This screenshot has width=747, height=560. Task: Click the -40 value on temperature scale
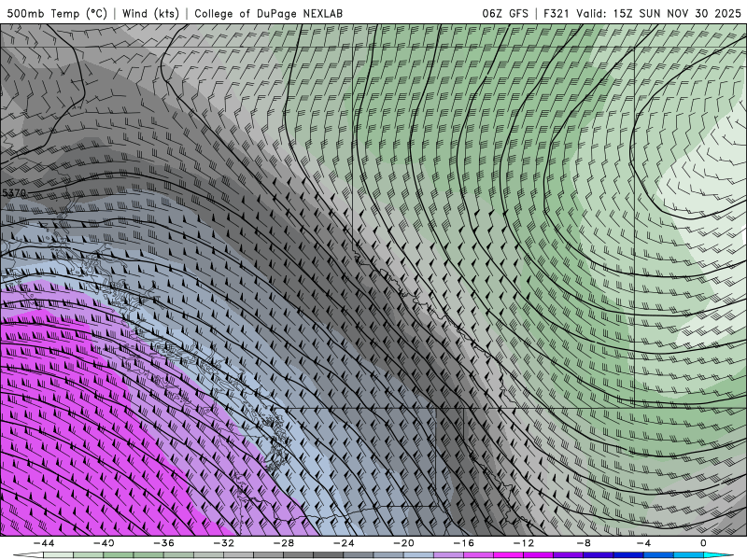104,543
